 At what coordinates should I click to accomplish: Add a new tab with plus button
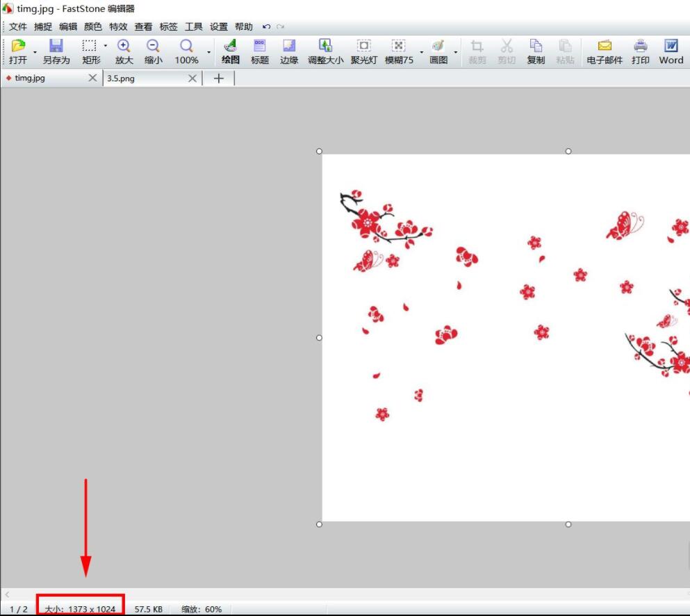click(219, 79)
